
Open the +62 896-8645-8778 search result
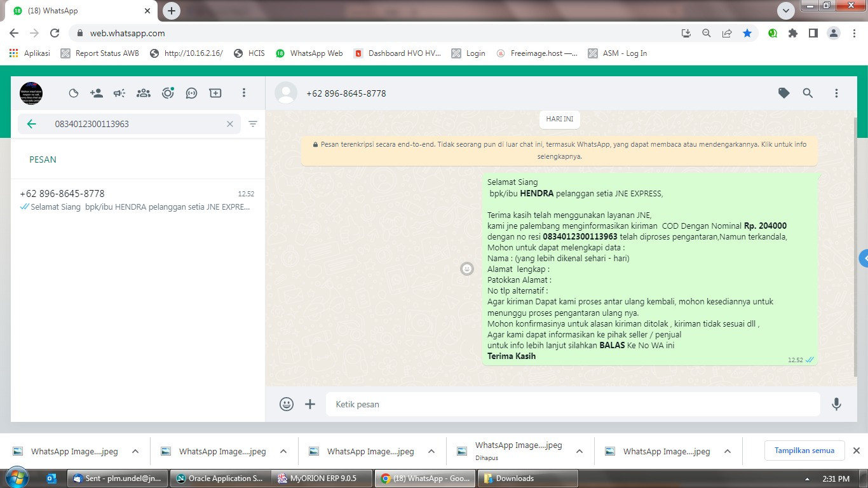[138, 200]
